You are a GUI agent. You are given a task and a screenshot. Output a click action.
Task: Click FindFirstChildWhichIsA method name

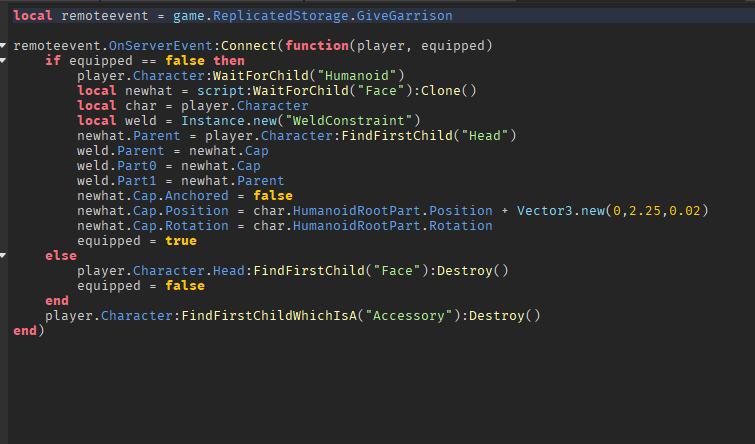(x=269, y=316)
